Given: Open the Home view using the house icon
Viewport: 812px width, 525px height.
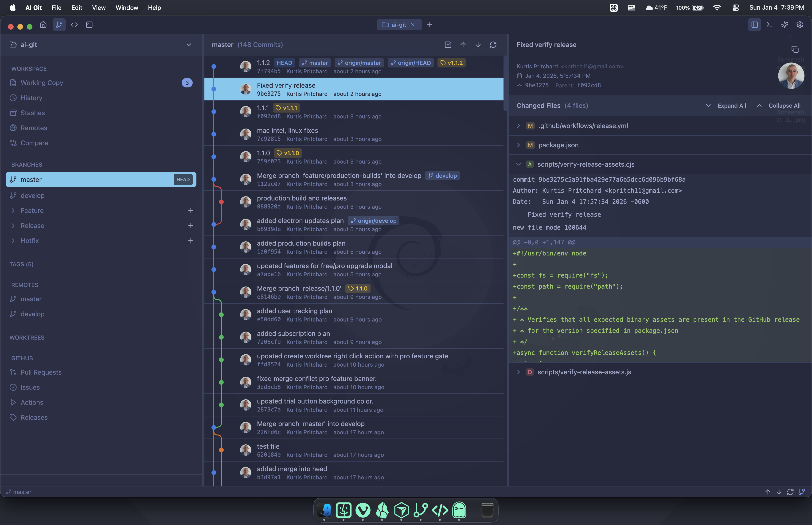Looking at the screenshot, I should tap(43, 24).
